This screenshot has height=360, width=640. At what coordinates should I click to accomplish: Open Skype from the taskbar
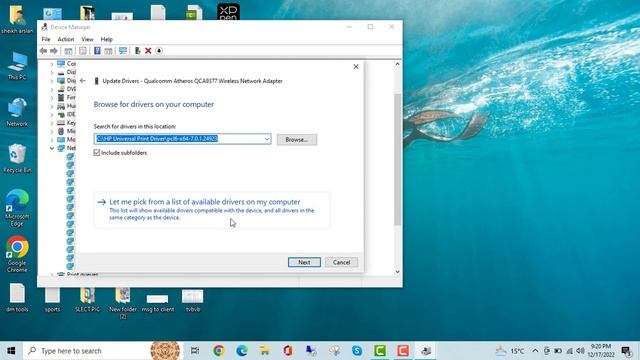click(357, 351)
